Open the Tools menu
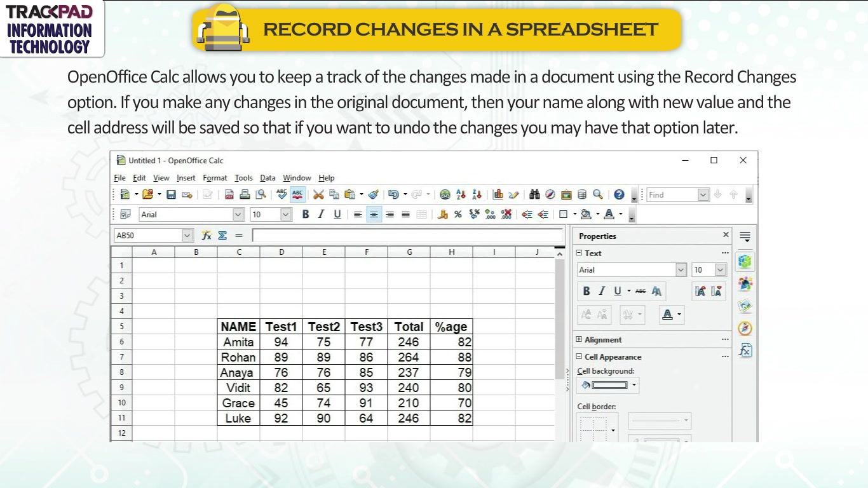 tap(243, 178)
